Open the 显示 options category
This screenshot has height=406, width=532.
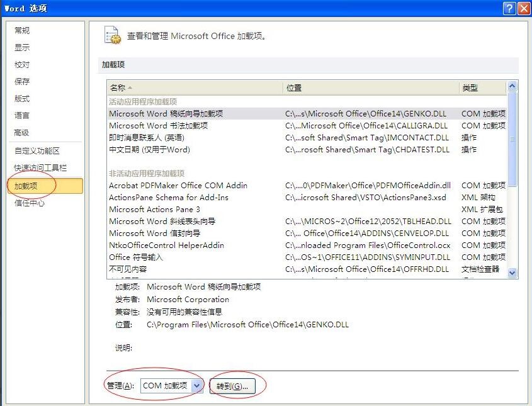click(22, 47)
